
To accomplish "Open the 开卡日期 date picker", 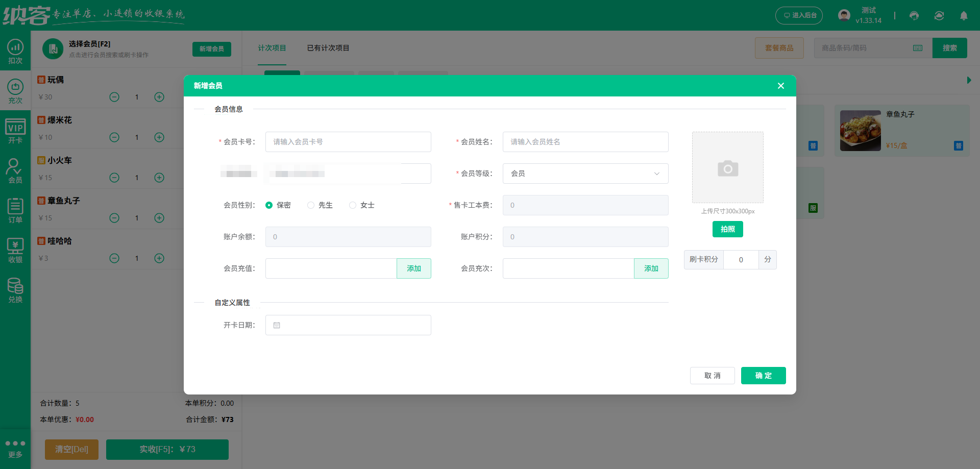I will [x=348, y=325].
